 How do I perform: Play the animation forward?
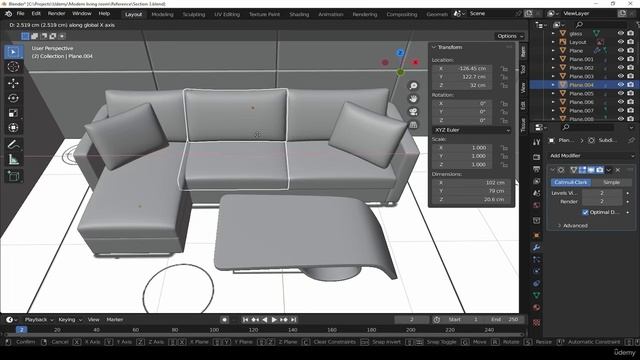click(x=274, y=320)
